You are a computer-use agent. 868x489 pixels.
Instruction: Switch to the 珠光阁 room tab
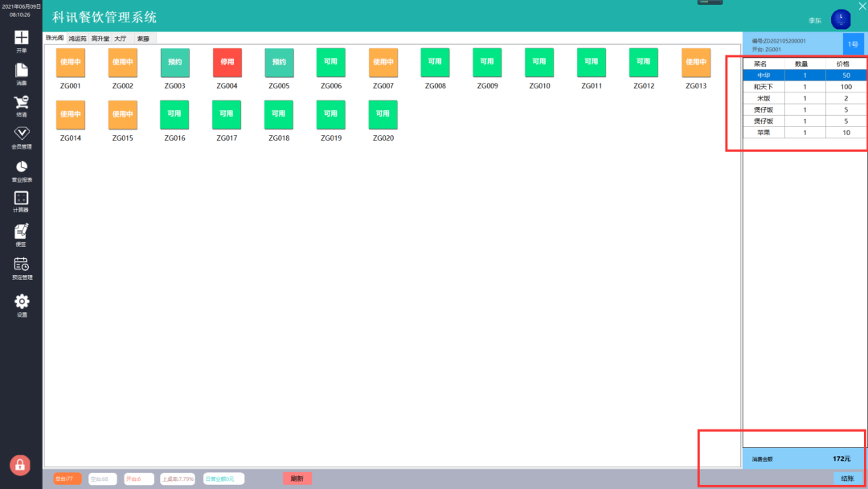coord(55,39)
